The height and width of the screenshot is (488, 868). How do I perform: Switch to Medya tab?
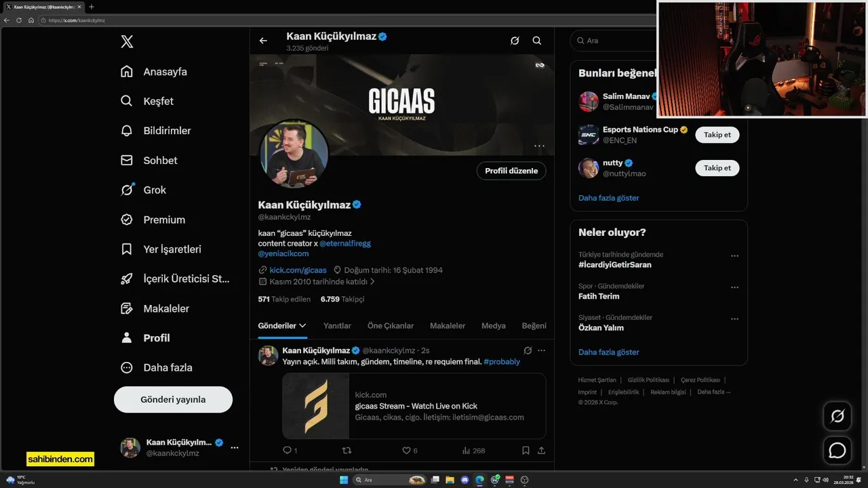tap(494, 326)
